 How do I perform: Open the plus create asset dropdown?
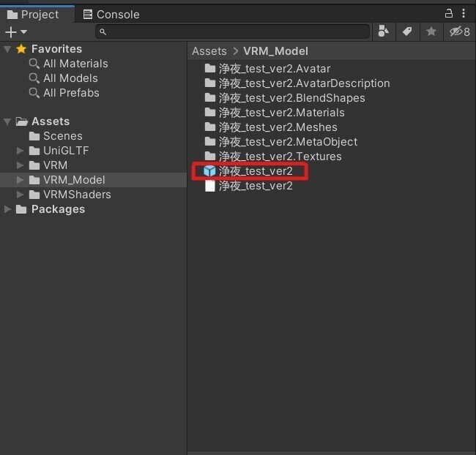point(16,32)
